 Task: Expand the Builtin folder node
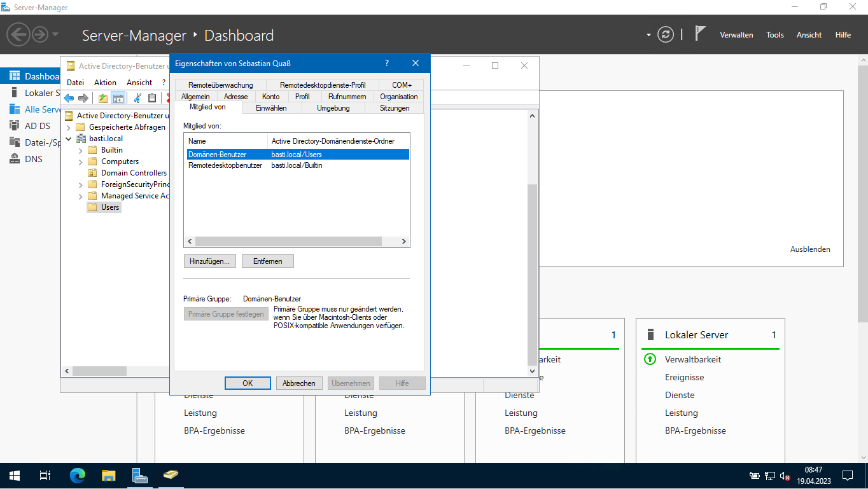click(80, 150)
